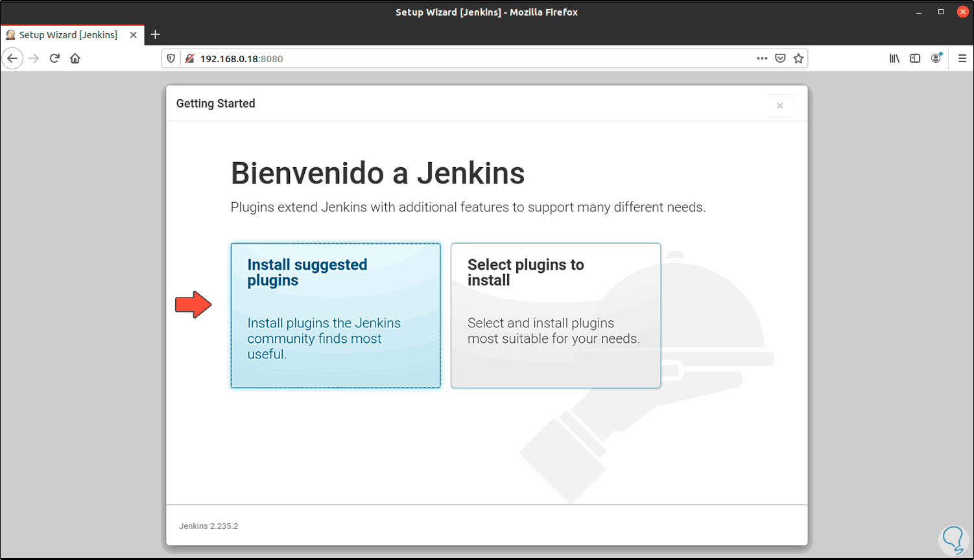974x560 pixels.
Task: Switch to the Setup Wizard [Jenkins] tab
Action: pos(72,35)
